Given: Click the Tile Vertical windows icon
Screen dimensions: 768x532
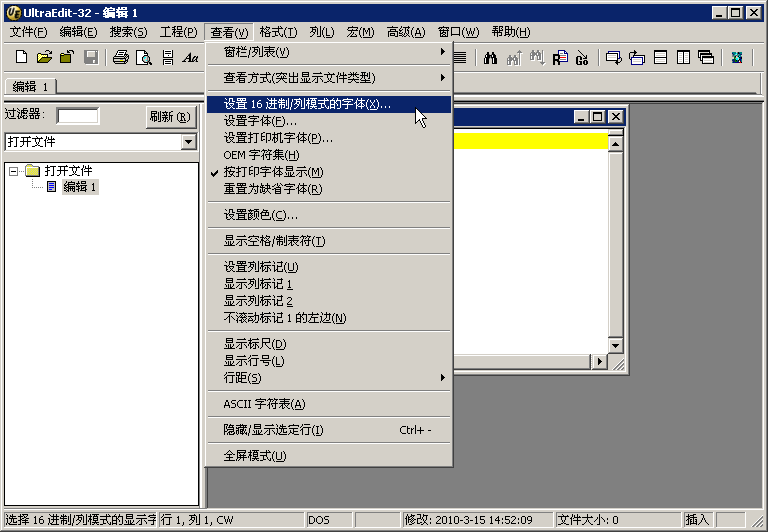Looking at the screenshot, I should [x=683, y=57].
